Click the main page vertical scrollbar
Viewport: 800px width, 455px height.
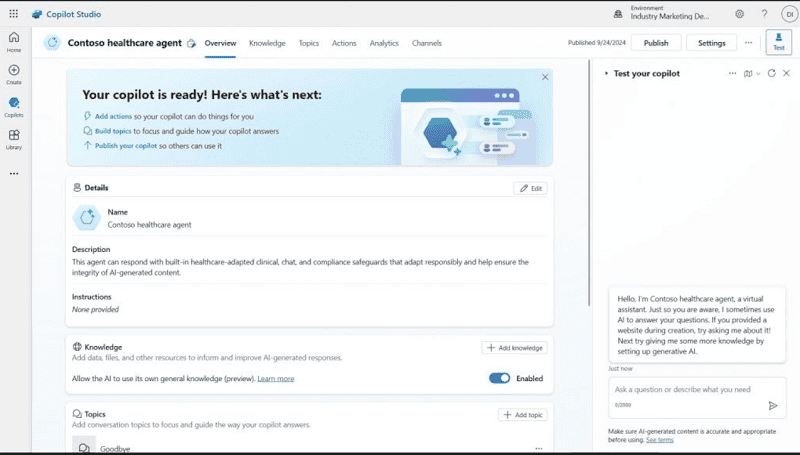(589, 183)
